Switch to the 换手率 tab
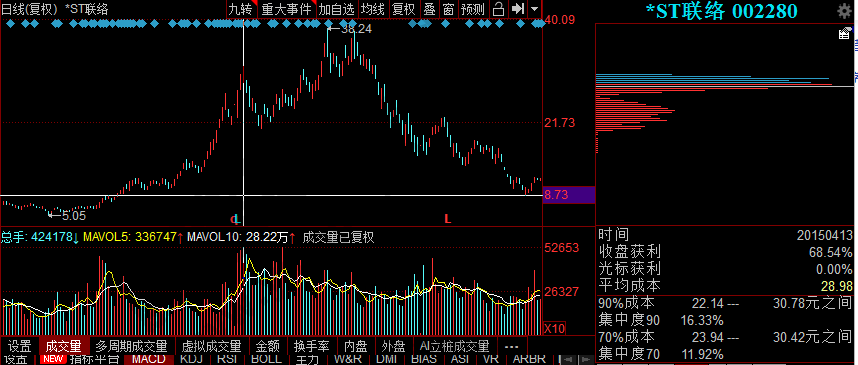 (x=312, y=346)
